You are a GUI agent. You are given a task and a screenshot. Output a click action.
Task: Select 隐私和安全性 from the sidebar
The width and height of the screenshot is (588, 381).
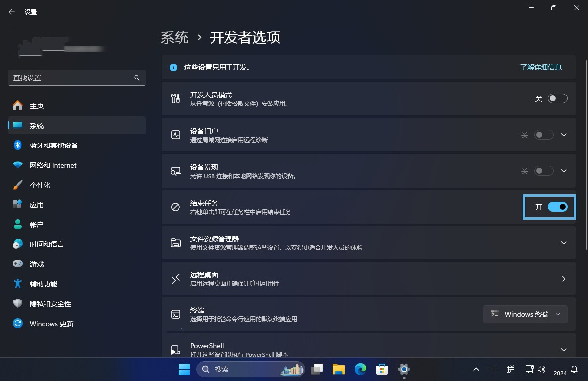(x=52, y=303)
